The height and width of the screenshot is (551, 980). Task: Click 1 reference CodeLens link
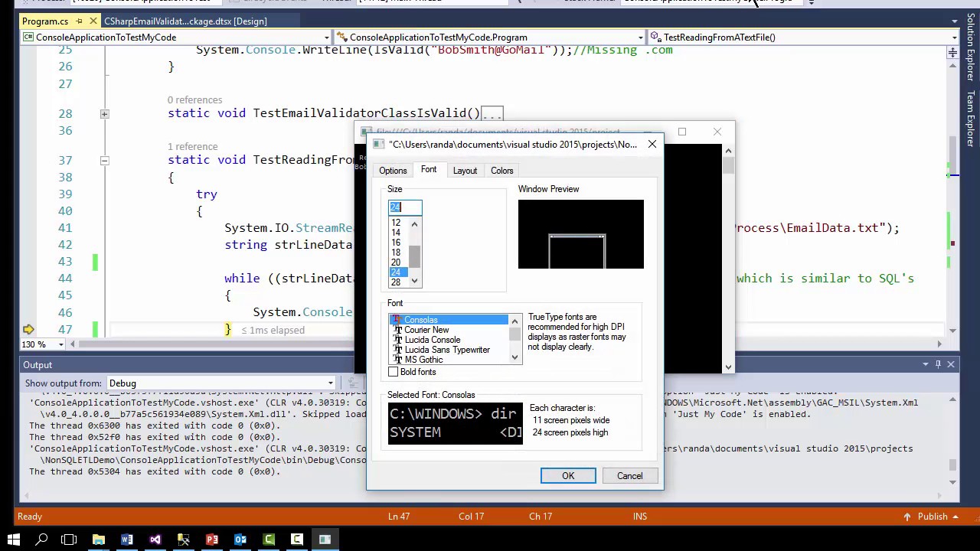(x=192, y=146)
